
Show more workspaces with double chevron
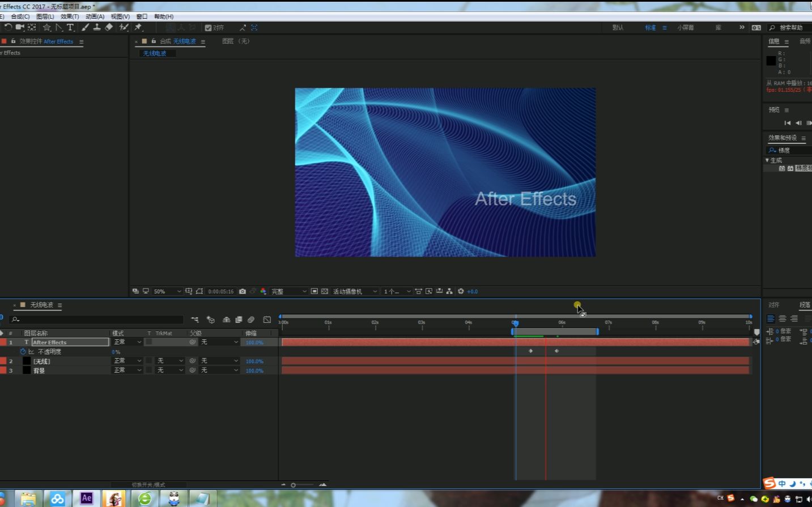click(x=742, y=27)
